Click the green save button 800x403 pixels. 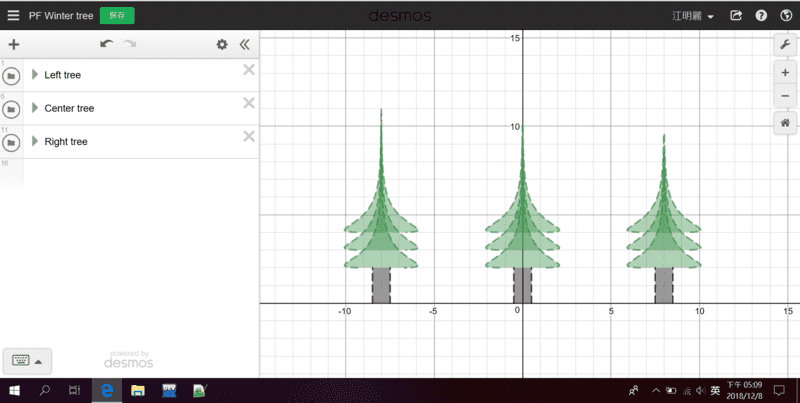point(117,16)
